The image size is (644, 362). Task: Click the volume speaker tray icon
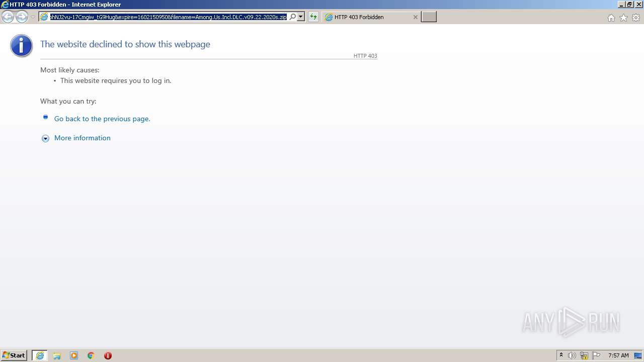pos(572,355)
